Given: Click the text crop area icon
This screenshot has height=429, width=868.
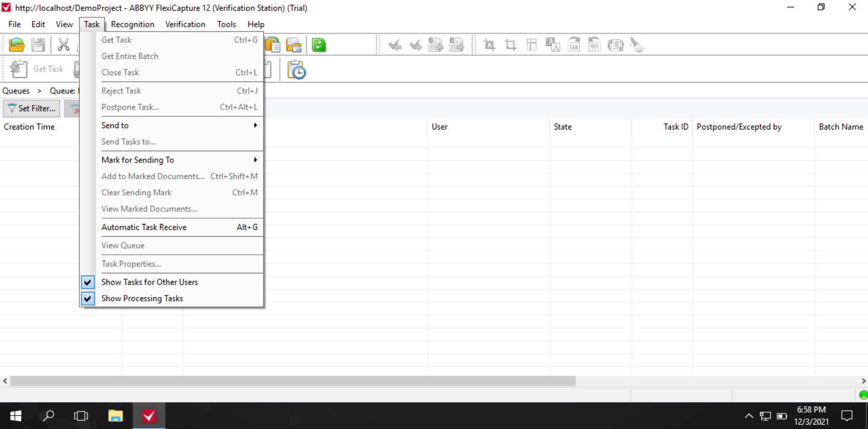Looking at the screenshot, I should click(489, 45).
